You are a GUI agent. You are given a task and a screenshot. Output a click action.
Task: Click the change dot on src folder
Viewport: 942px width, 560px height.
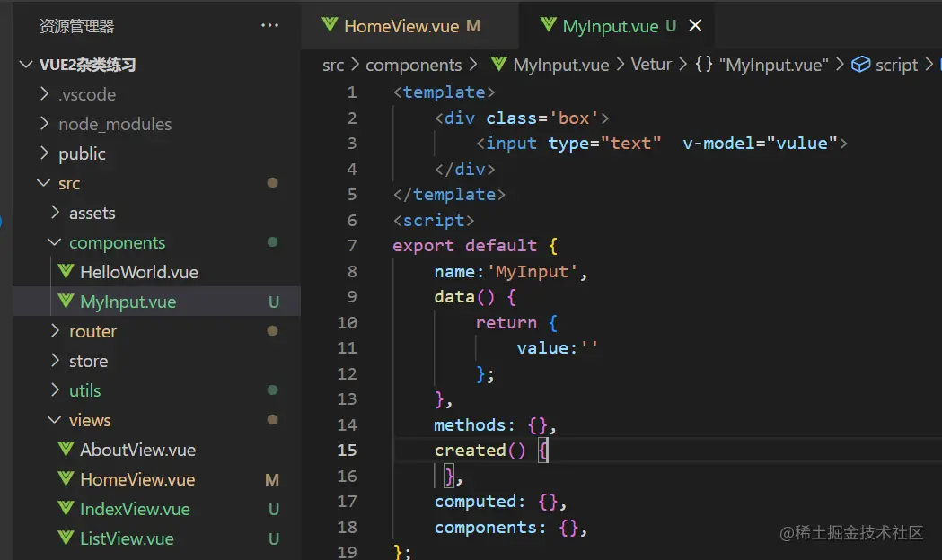tap(272, 182)
